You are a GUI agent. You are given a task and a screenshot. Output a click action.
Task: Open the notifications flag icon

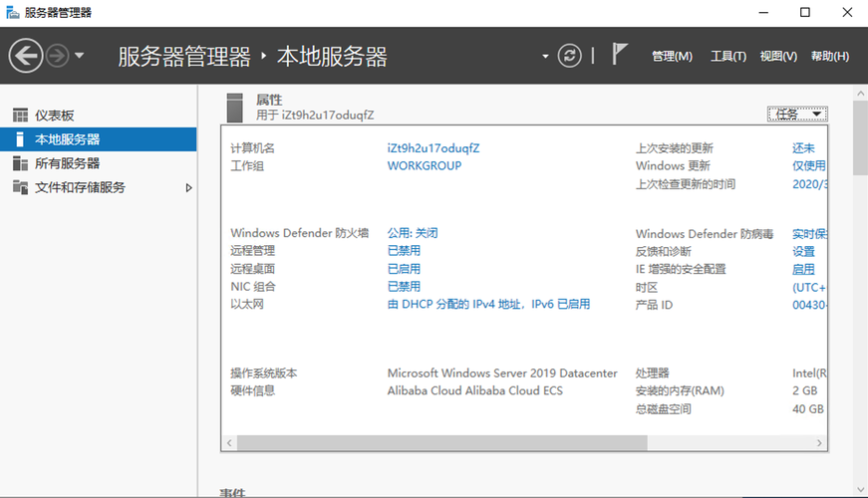620,55
